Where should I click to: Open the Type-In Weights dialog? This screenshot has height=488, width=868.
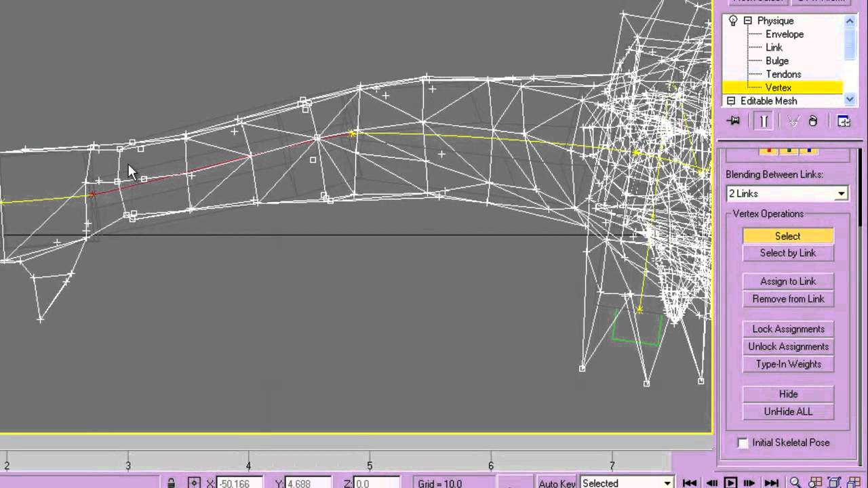tap(788, 364)
